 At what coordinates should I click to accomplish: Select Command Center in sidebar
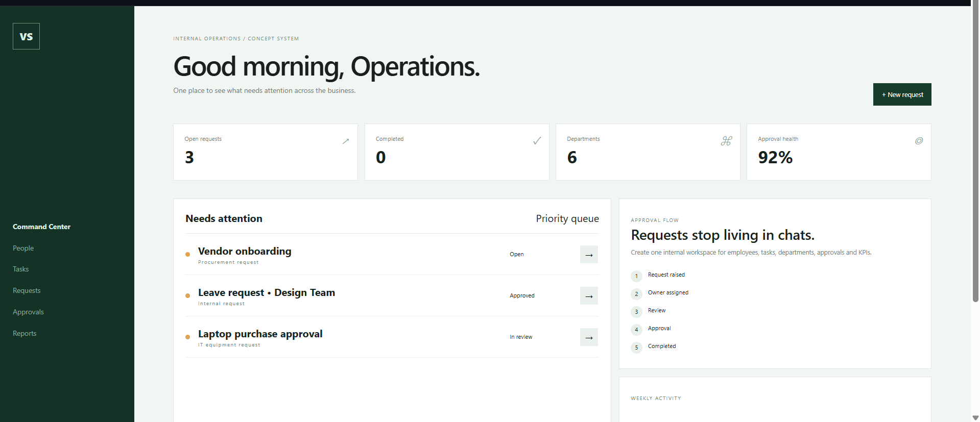click(42, 227)
